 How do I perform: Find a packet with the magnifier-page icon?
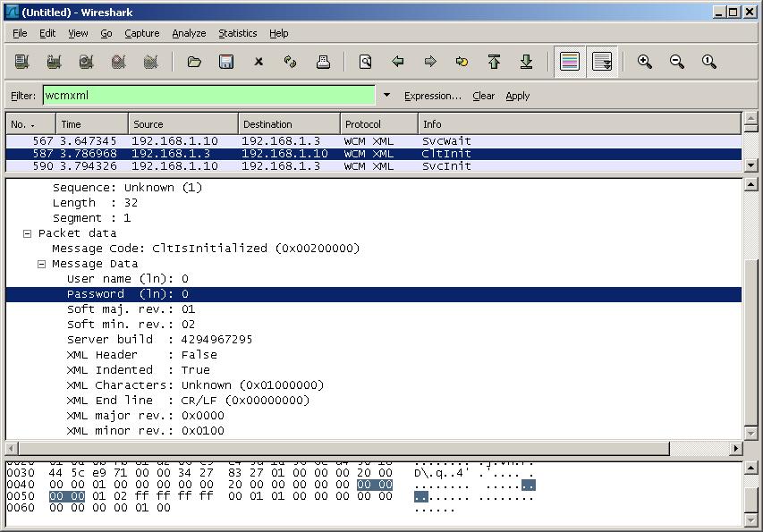pyautogui.click(x=366, y=62)
